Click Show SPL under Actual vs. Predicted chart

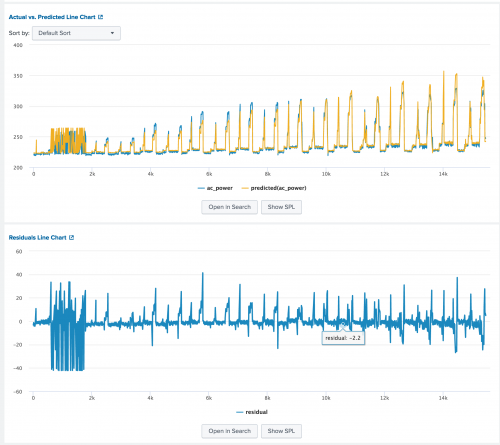(x=281, y=207)
